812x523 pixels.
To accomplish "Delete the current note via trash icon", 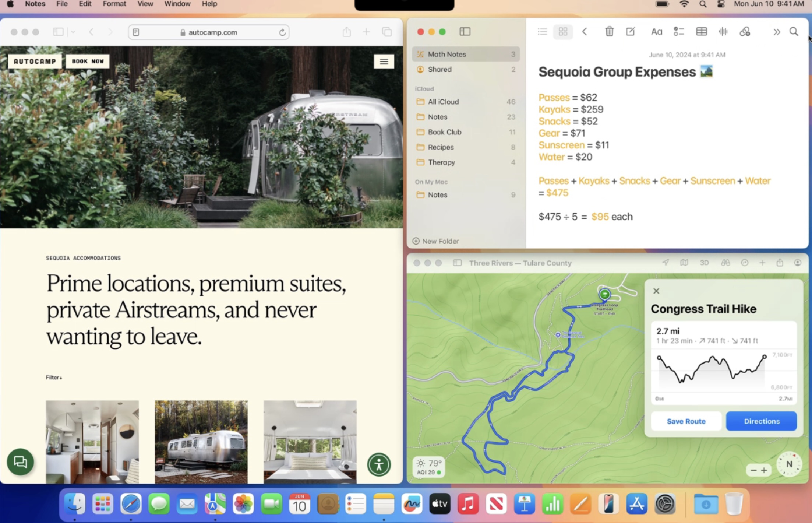I will (609, 32).
